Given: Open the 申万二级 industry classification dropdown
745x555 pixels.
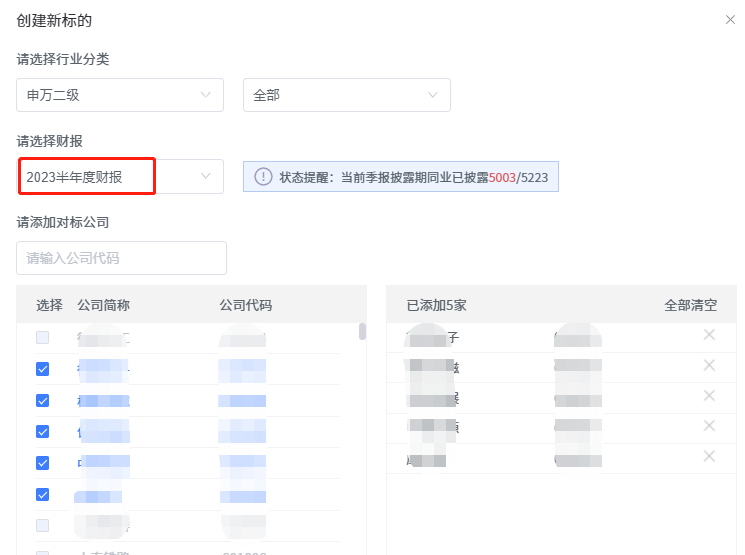Looking at the screenshot, I should [x=120, y=95].
